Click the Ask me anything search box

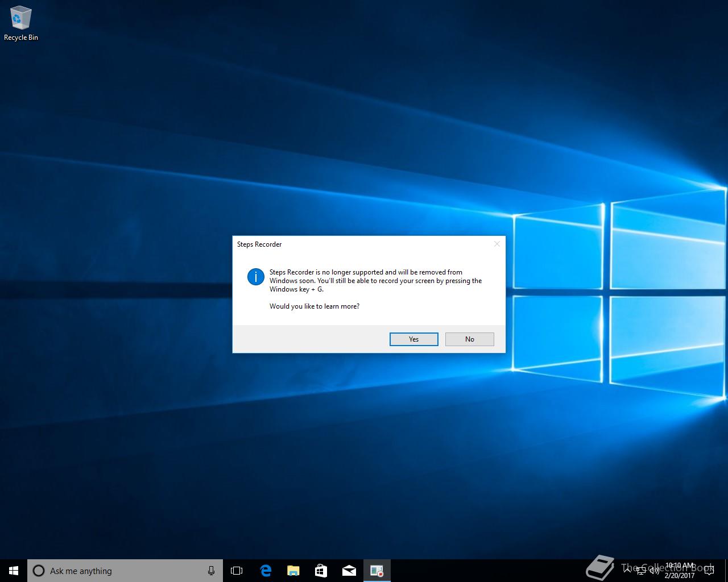125,571
